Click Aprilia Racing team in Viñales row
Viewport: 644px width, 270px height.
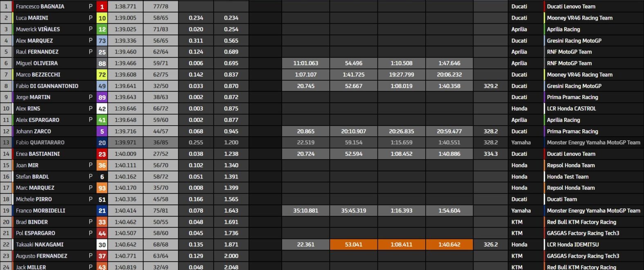point(563,29)
